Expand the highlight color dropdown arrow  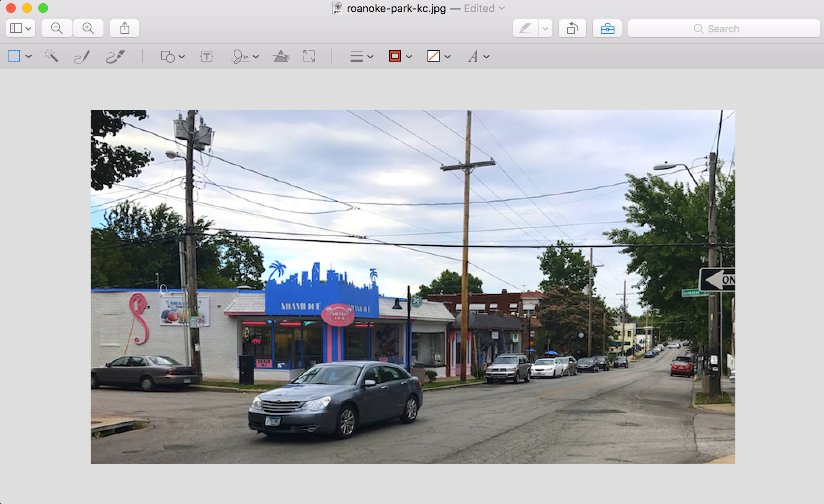pyautogui.click(x=546, y=28)
